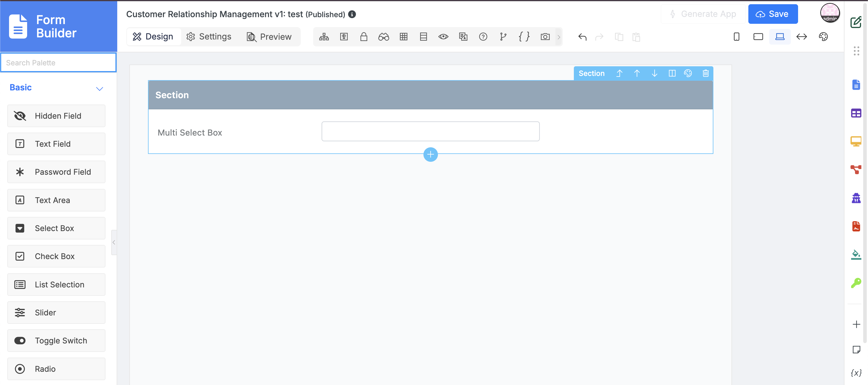Collapse the left palette sidebar handle

pos(114,242)
